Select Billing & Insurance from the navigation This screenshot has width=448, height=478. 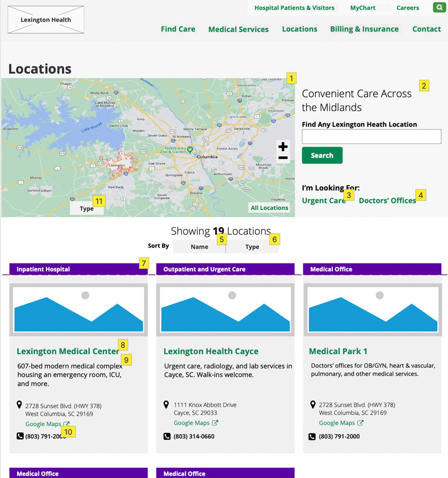tap(364, 29)
